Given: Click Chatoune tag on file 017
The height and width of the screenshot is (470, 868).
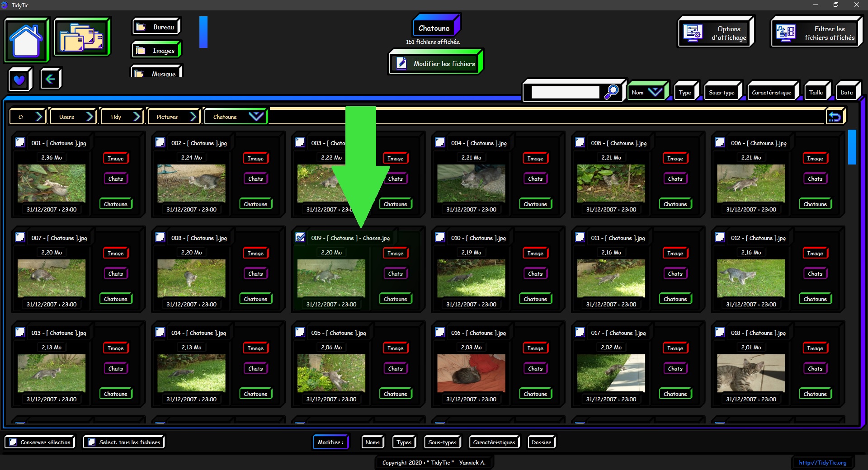Looking at the screenshot, I should tap(675, 394).
